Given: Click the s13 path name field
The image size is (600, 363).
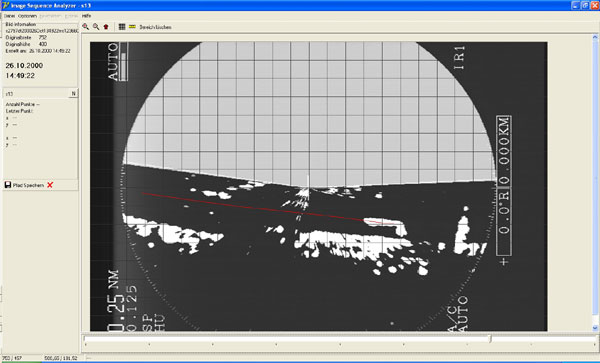Looking at the screenshot, I should point(36,93).
